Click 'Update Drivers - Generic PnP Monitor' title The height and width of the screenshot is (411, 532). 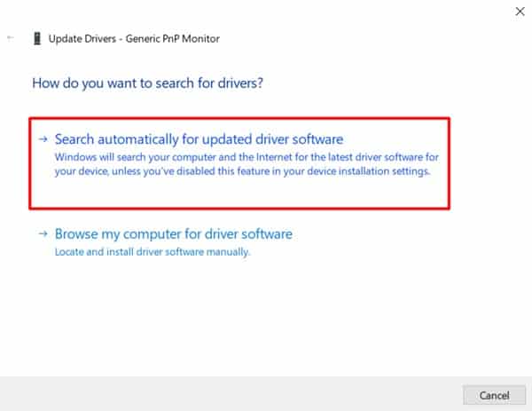tap(134, 39)
